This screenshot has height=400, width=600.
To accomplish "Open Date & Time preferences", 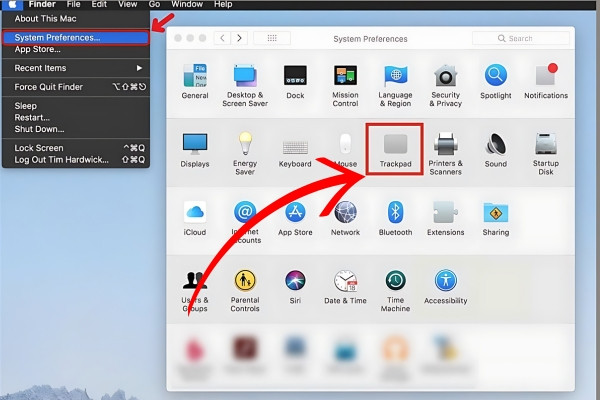I will pos(345,287).
